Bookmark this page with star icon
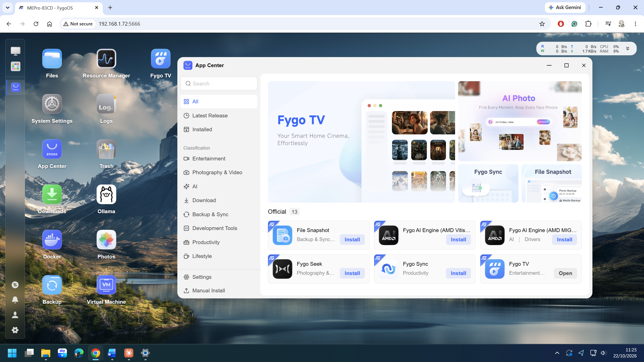Image resolution: width=644 pixels, height=362 pixels. [542, 24]
